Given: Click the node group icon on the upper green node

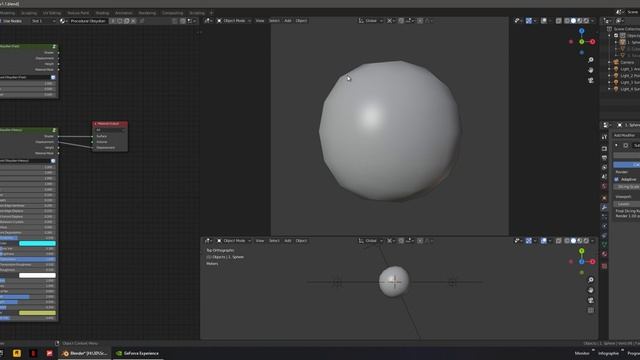Looking at the screenshot, I should point(54,47).
